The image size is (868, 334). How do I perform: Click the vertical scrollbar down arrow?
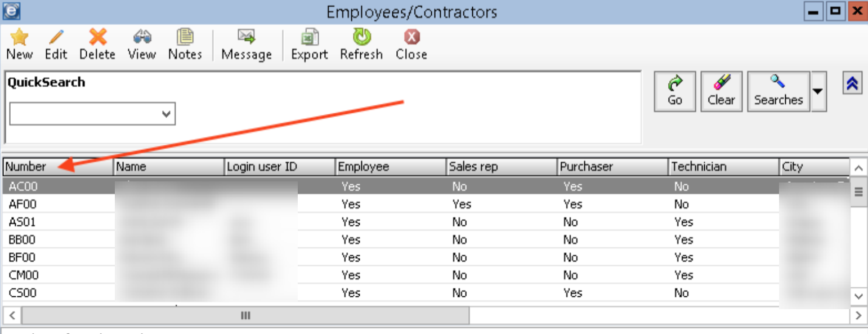tap(858, 296)
